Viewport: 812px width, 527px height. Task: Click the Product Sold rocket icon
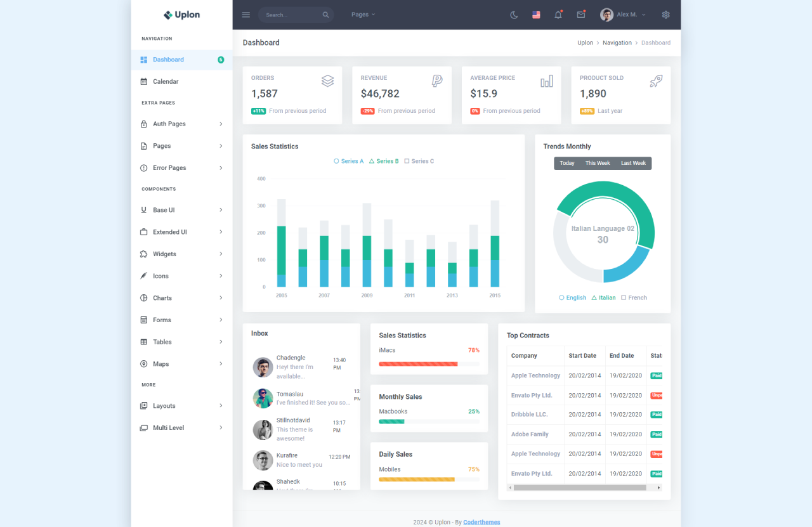(x=656, y=81)
